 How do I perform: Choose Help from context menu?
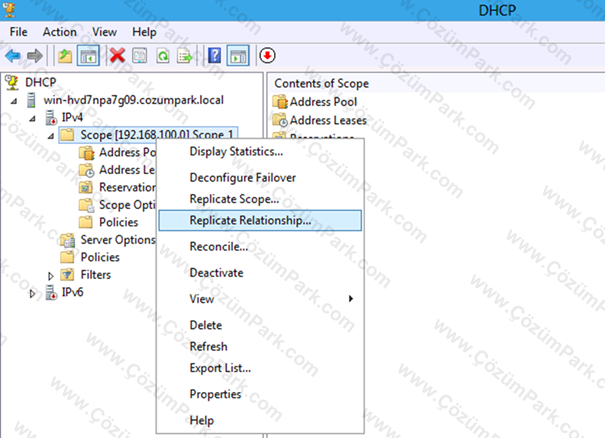(260, 421)
